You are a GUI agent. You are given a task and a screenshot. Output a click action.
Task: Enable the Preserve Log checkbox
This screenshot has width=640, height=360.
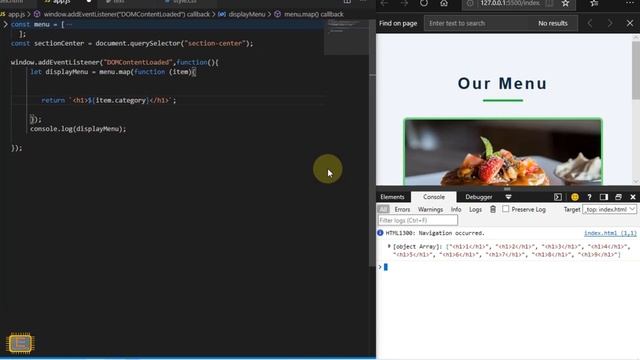pyautogui.click(x=506, y=209)
